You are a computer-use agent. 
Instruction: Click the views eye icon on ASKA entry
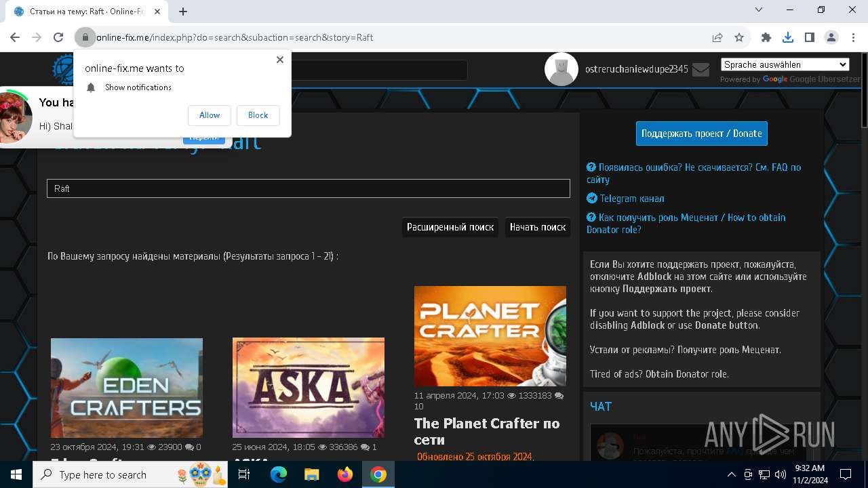323,447
